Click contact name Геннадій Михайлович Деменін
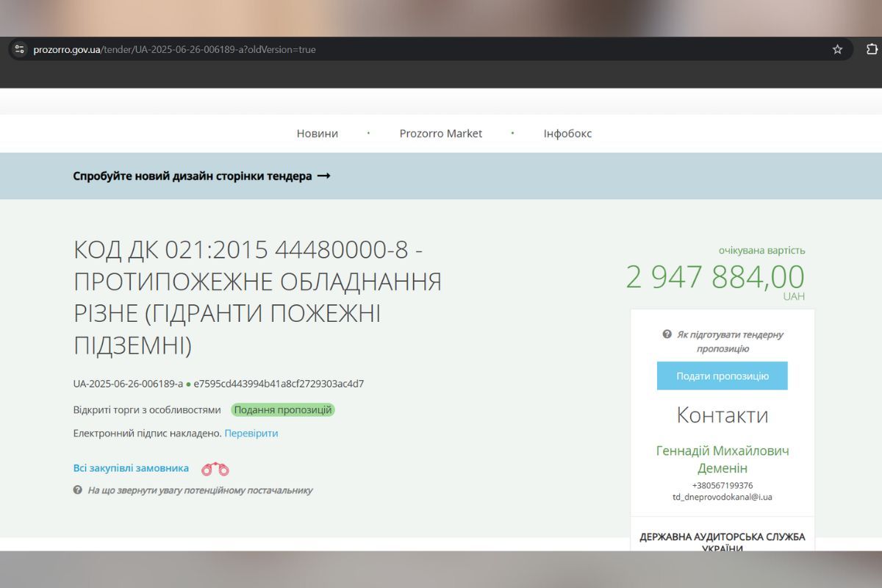 pyautogui.click(x=723, y=459)
